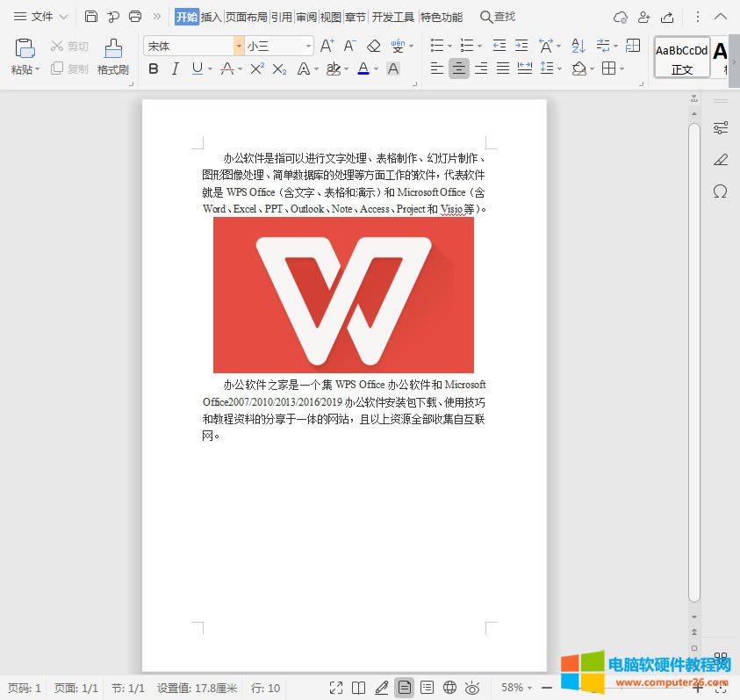Click the Increase Font Size icon
The width and height of the screenshot is (740, 700).
pos(327,44)
